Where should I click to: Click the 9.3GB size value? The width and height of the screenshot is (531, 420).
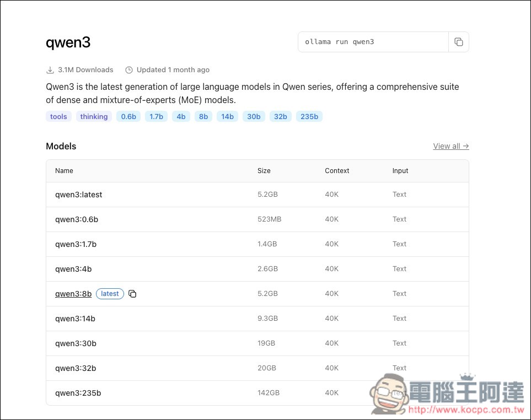tap(267, 319)
